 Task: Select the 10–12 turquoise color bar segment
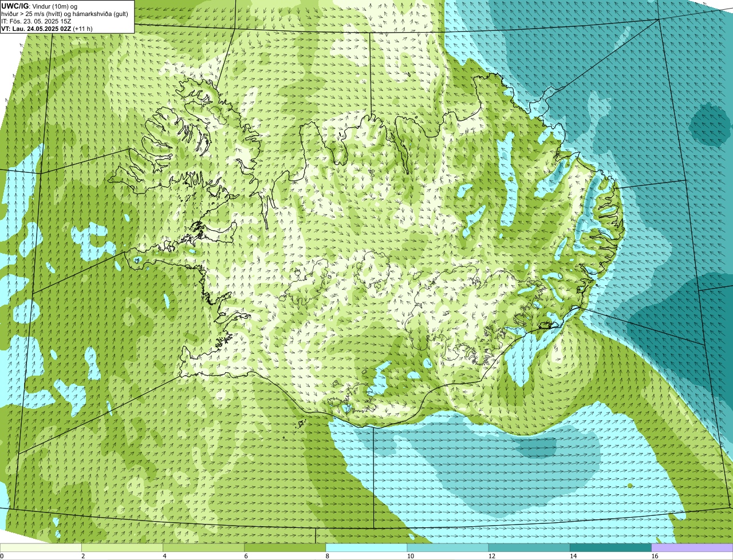[448, 548]
